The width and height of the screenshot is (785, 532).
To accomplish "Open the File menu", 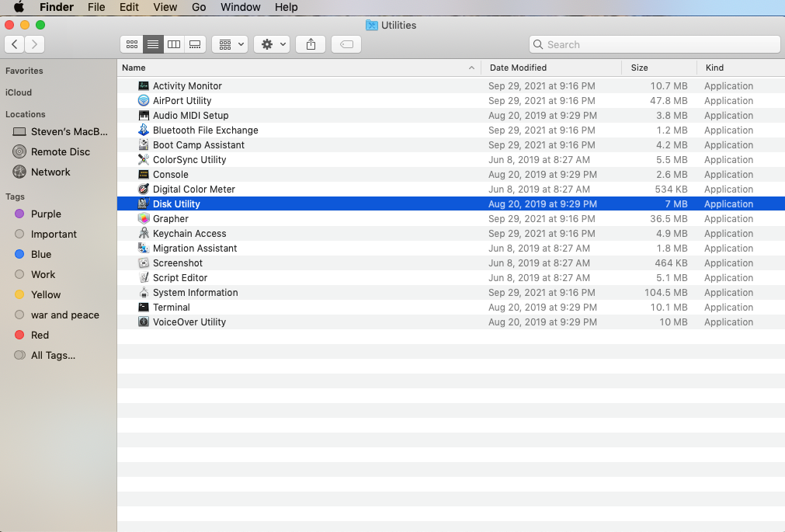I will (x=96, y=7).
